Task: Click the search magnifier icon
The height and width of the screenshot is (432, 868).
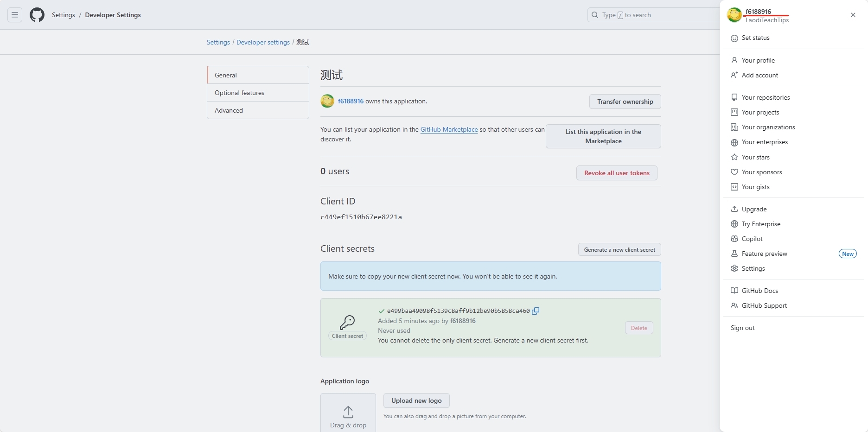Action: [595, 15]
